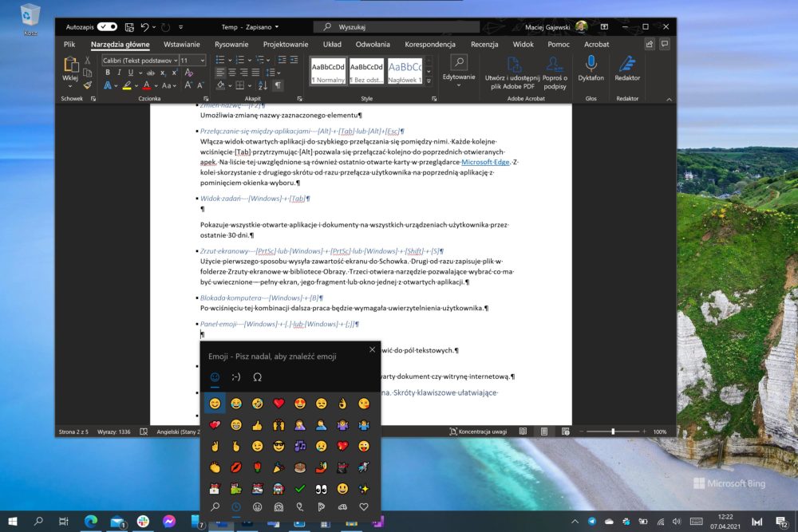Screen dimensions: 798x532
Task: Click the Redaktor button
Action: tap(627, 69)
